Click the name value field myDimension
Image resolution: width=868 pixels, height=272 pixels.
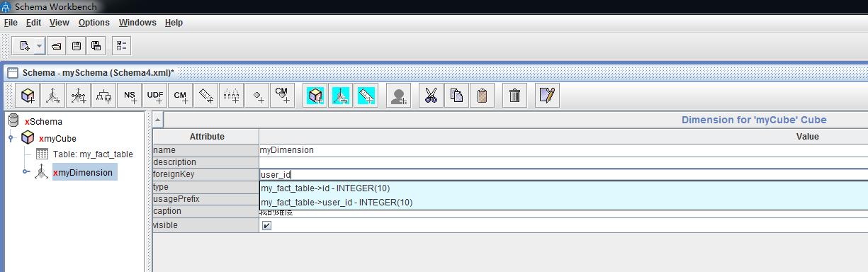563,150
